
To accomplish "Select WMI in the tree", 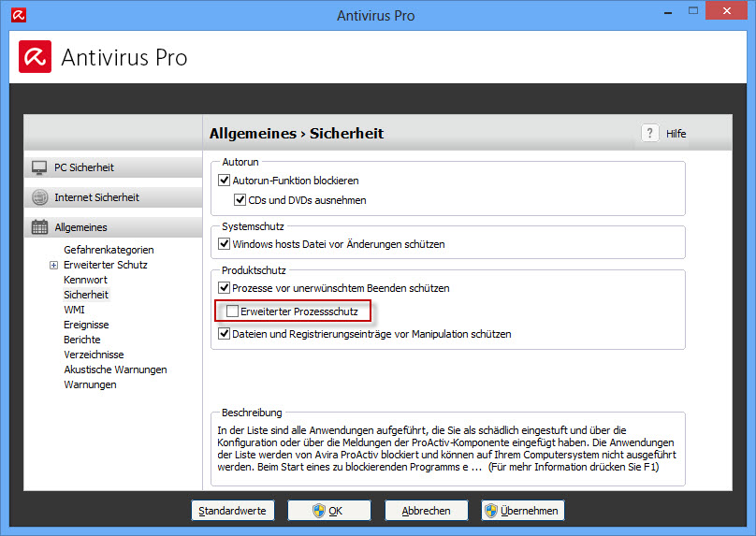I will point(74,310).
